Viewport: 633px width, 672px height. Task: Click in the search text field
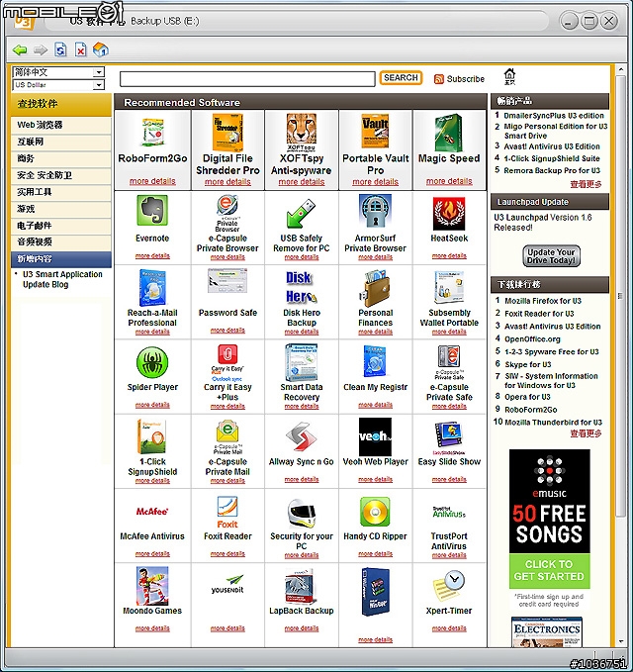click(247, 79)
